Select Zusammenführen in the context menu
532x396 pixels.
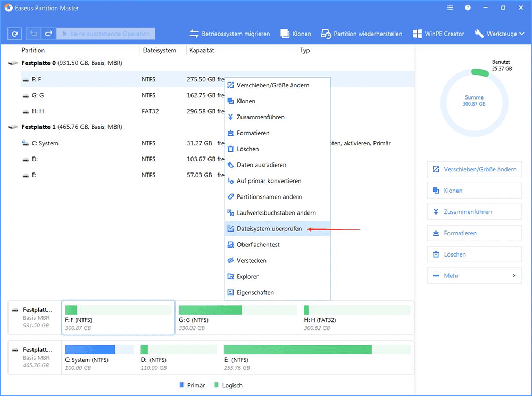point(278,117)
